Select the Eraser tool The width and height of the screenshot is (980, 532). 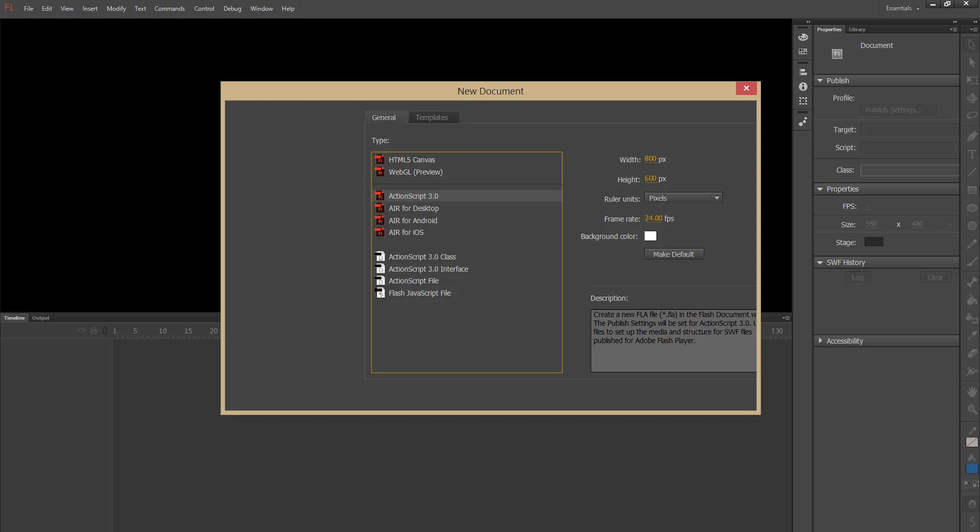[x=972, y=353]
